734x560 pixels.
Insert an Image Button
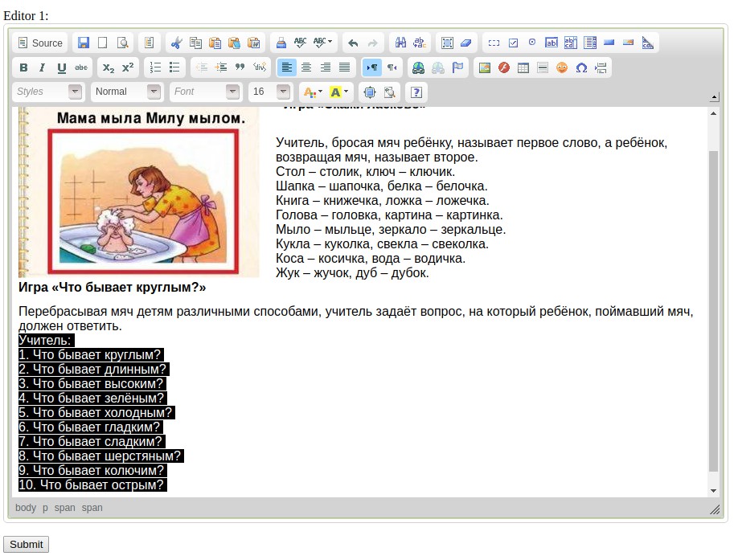pos(628,43)
